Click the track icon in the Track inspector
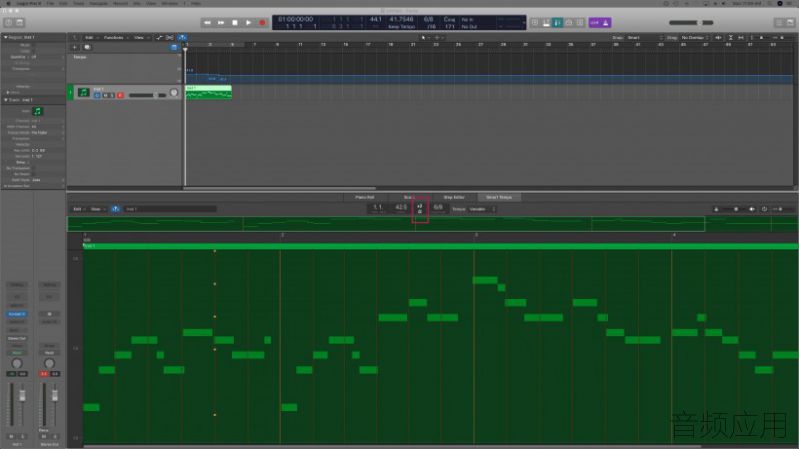 pyautogui.click(x=37, y=111)
